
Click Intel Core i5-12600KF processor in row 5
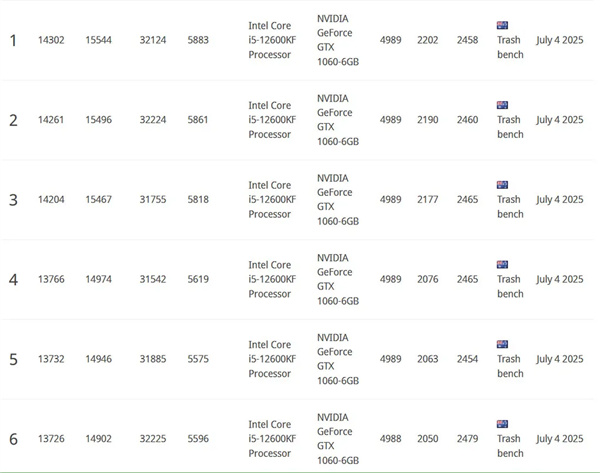(272, 359)
